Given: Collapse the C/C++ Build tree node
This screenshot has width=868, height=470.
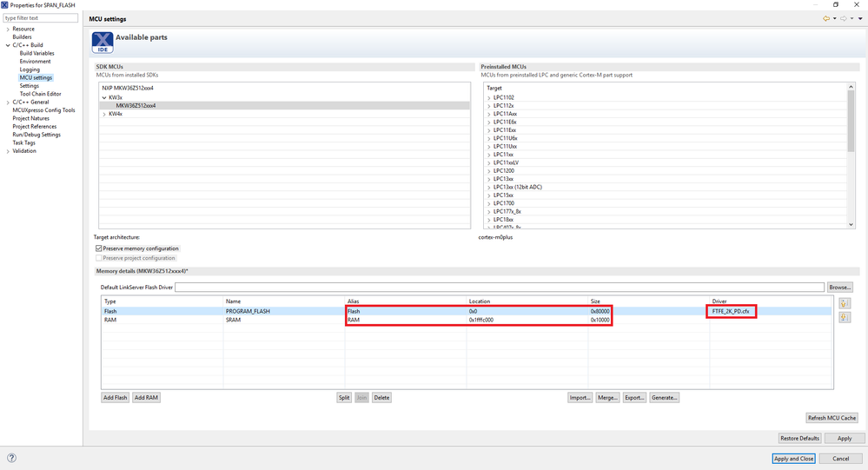Looking at the screenshot, I should 8,45.
